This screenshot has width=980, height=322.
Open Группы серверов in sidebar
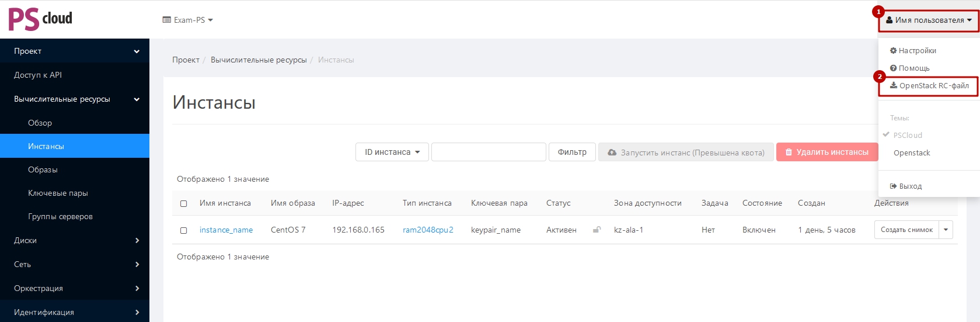75,216
